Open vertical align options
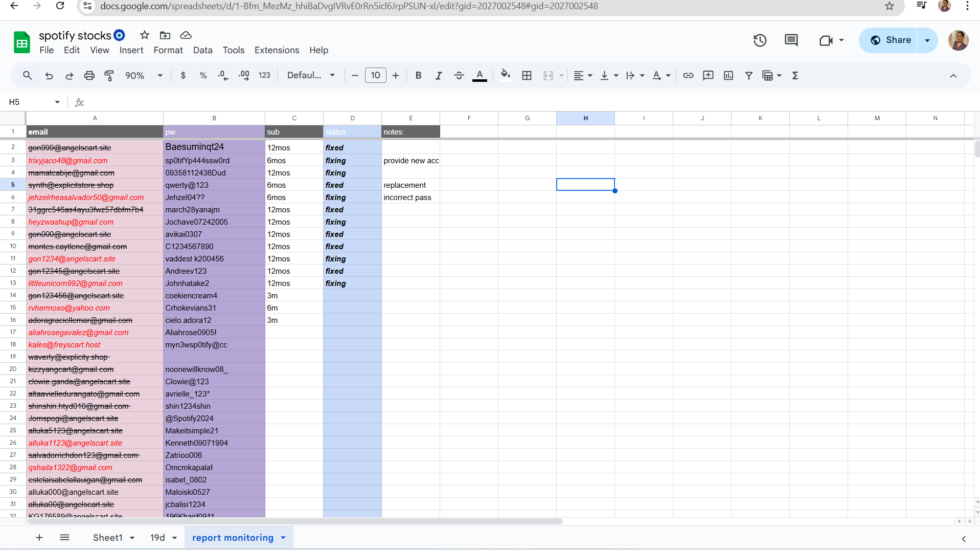Image resolution: width=980 pixels, height=550 pixels. tap(609, 76)
